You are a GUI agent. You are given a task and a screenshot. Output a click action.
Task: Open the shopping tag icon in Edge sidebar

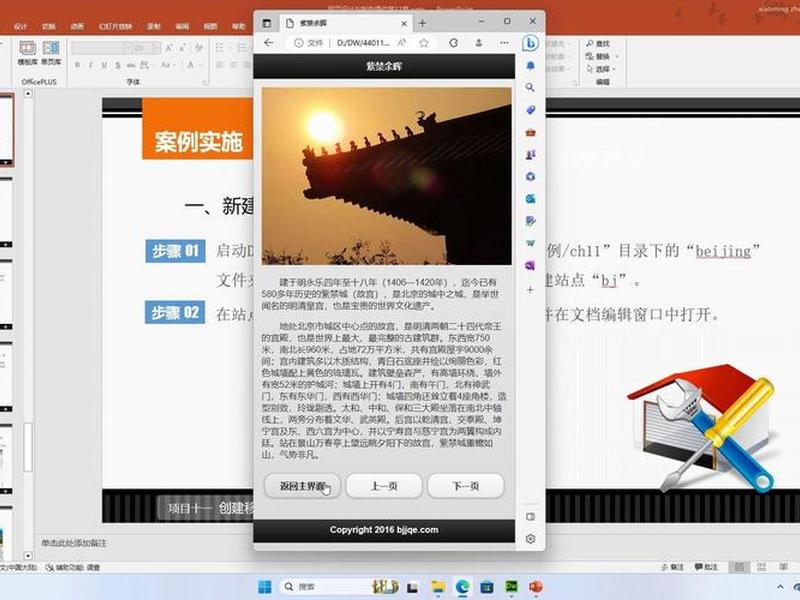pyautogui.click(x=531, y=110)
